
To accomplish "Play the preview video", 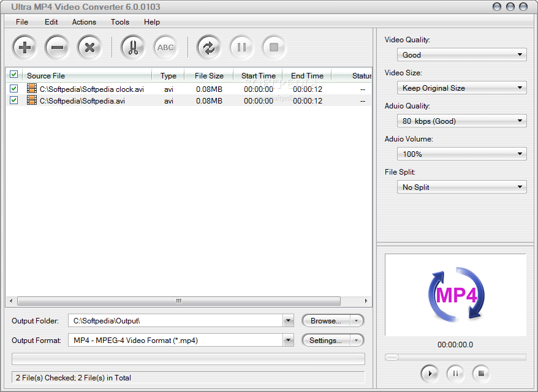I will click(x=429, y=373).
